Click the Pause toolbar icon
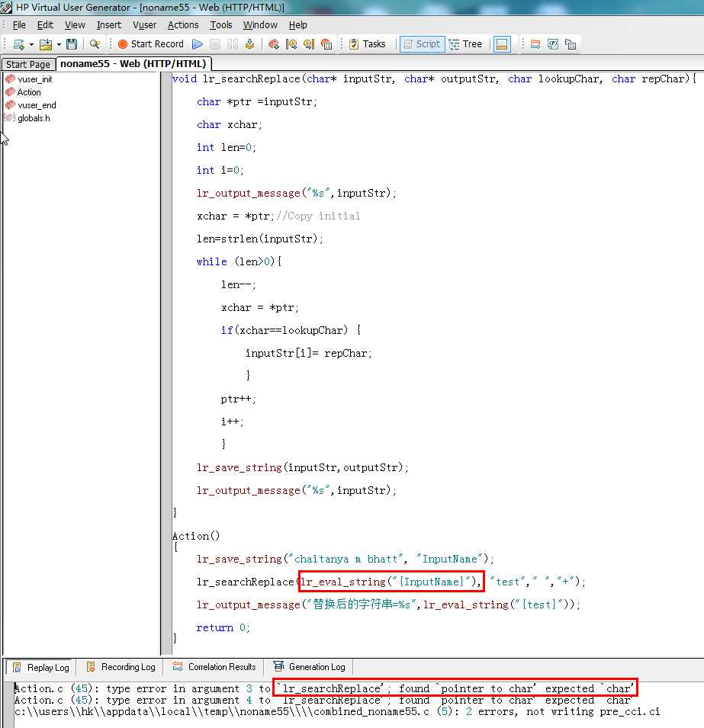704x728 pixels. pos(233,44)
